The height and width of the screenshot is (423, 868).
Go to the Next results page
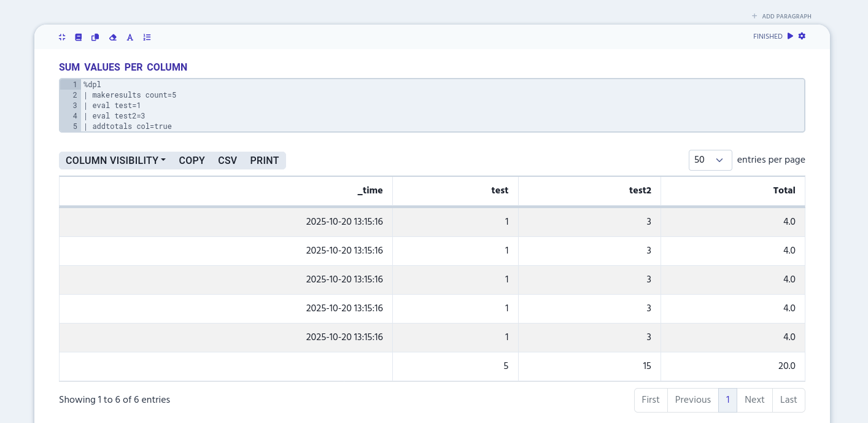point(754,400)
